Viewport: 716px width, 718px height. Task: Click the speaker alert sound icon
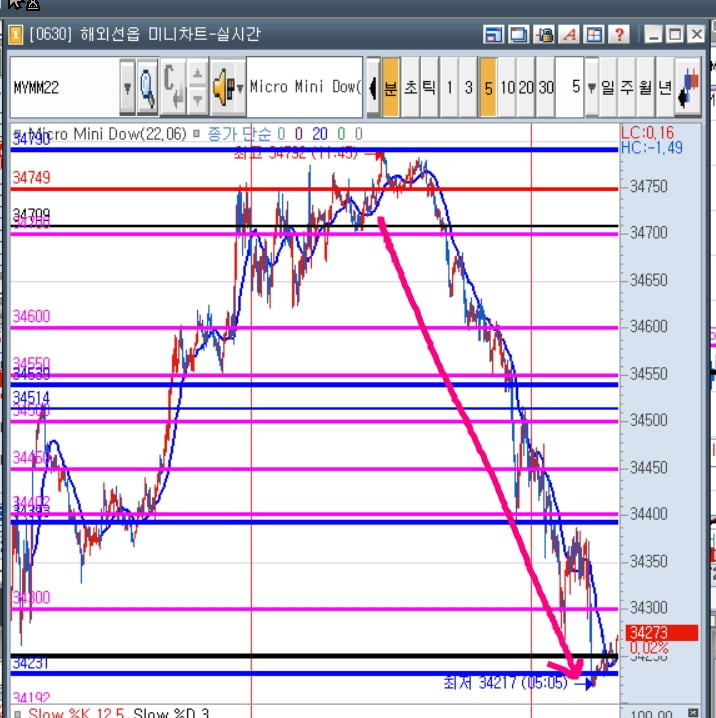(x=228, y=87)
